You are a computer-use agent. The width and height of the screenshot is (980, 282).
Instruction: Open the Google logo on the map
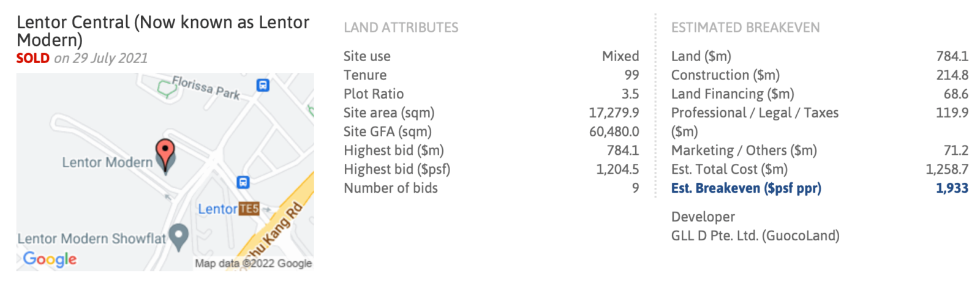click(x=50, y=259)
